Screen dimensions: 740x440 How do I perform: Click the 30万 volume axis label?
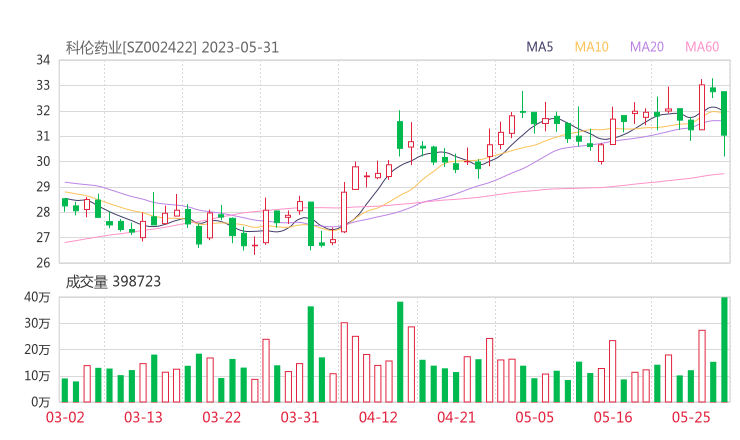(x=37, y=323)
